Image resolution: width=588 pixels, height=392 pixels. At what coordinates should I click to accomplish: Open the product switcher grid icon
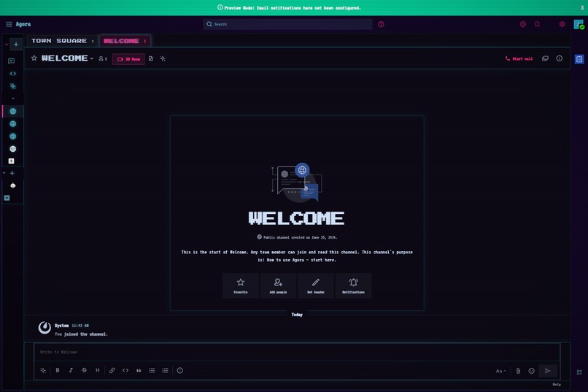9,24
